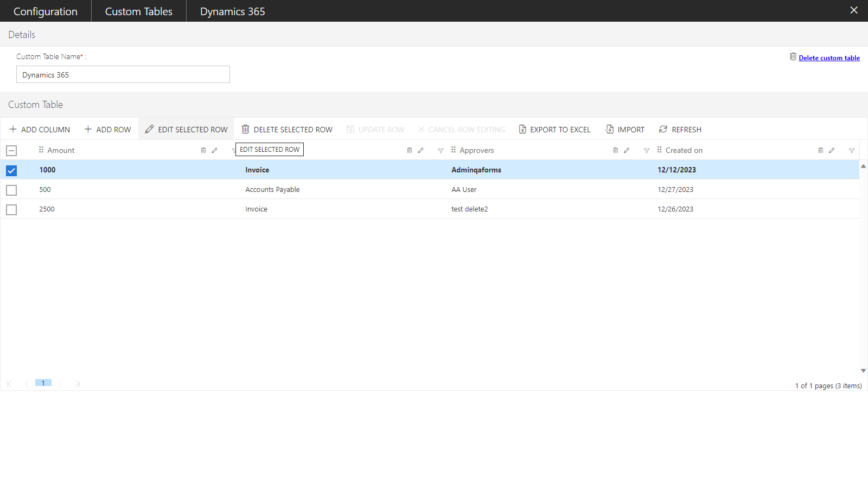Open the filter funnel left of Approvers header
The width and height of the screenshot is (868, 488).
click(441, 151)
